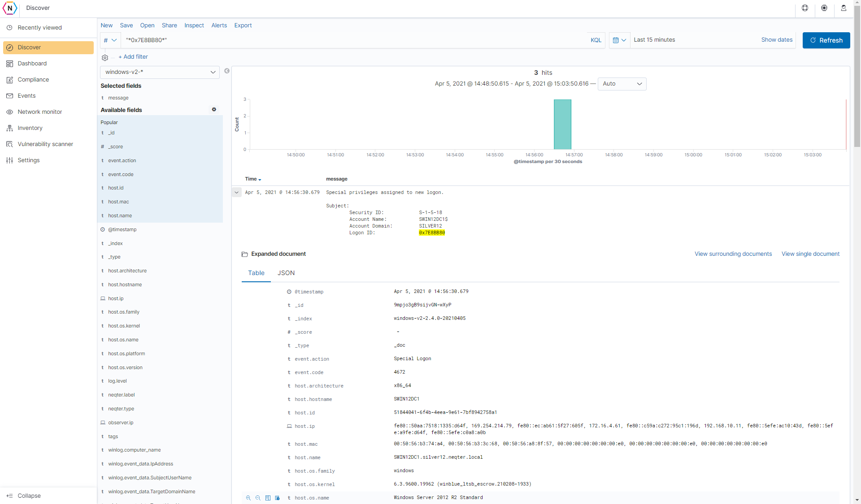Viewport: 861px width, 504px height.
Task: Open Inventory icon in sidebar
Action: 9,128
